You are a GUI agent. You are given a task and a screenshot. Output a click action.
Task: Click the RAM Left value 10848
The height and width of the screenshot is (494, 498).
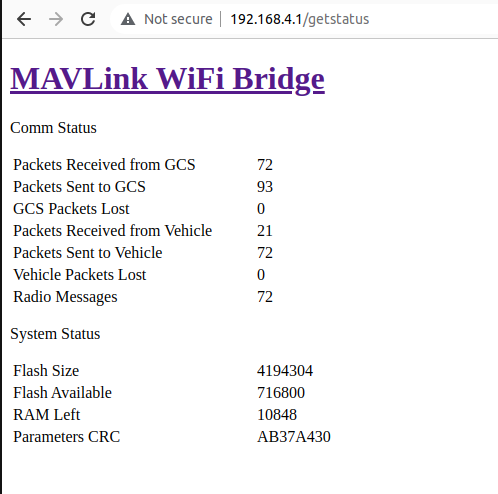click(x=277, y=415)
